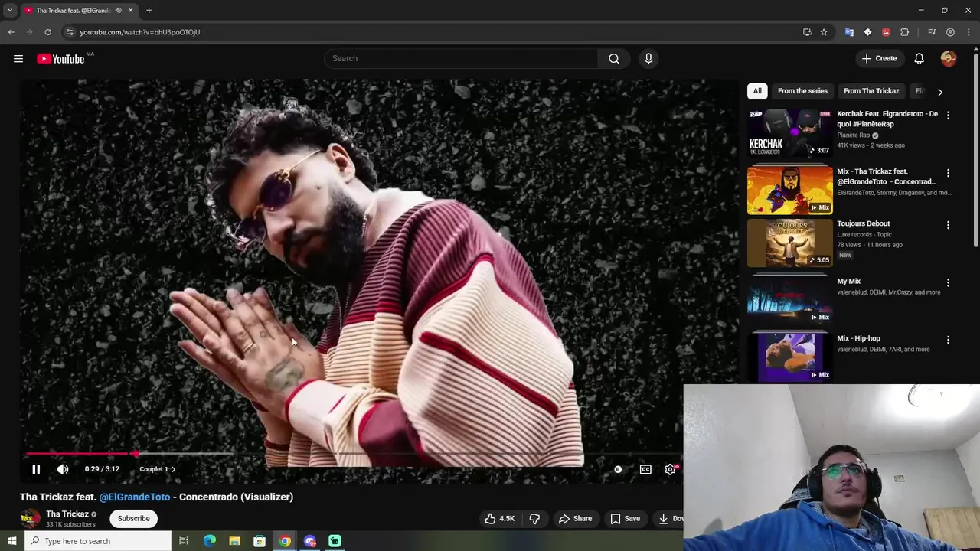Image resolution: width=980 pixels, height=551 pixels.
Task: Open Task View on the taskbar
Action: pyautogui.click(x=184, y=541)
